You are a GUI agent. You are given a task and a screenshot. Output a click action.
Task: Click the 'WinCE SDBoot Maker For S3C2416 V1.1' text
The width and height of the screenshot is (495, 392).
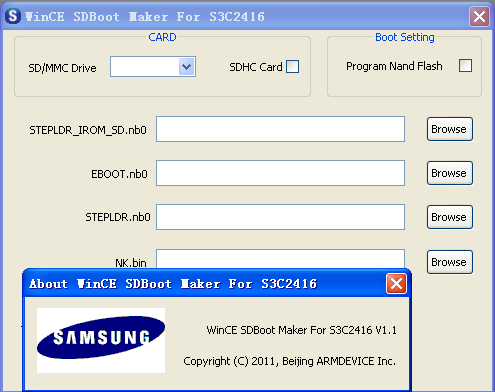(x=302, y=330)
